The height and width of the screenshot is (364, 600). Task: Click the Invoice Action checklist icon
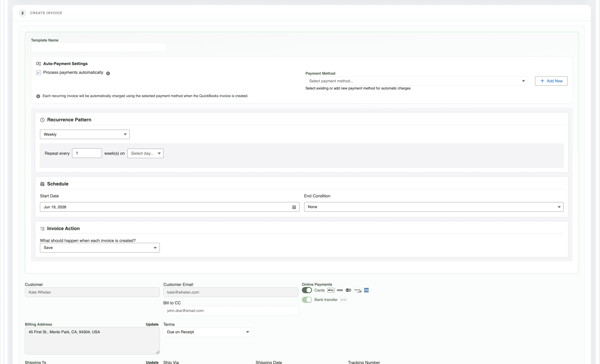(42, 229)
